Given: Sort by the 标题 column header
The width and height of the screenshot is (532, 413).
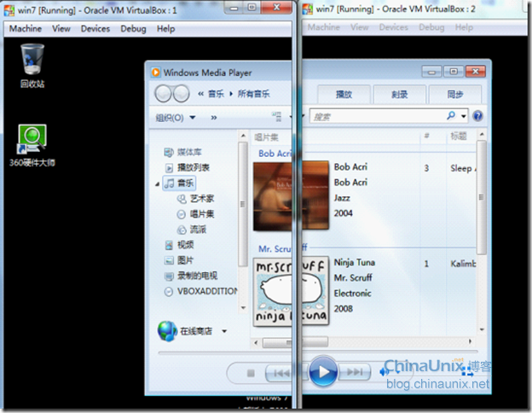Looking at the screenshot, I should pos(459,136).
